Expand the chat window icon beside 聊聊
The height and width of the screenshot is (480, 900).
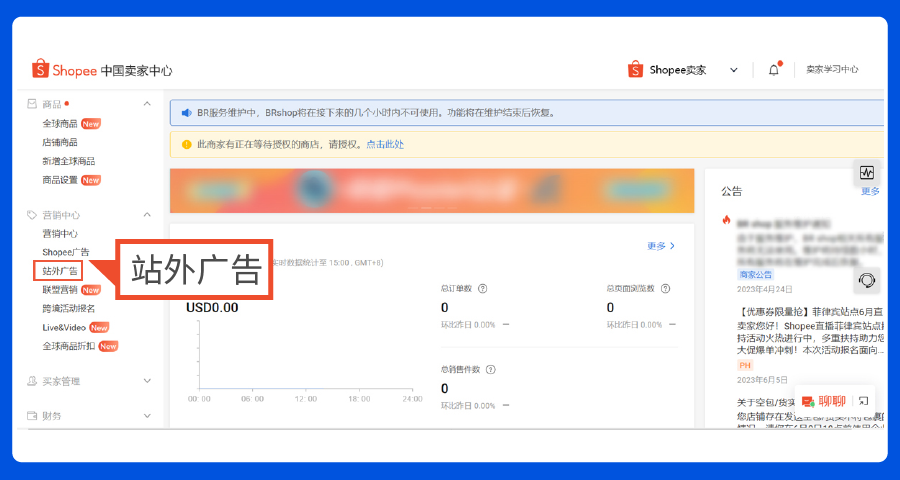[x=863, y=401]
